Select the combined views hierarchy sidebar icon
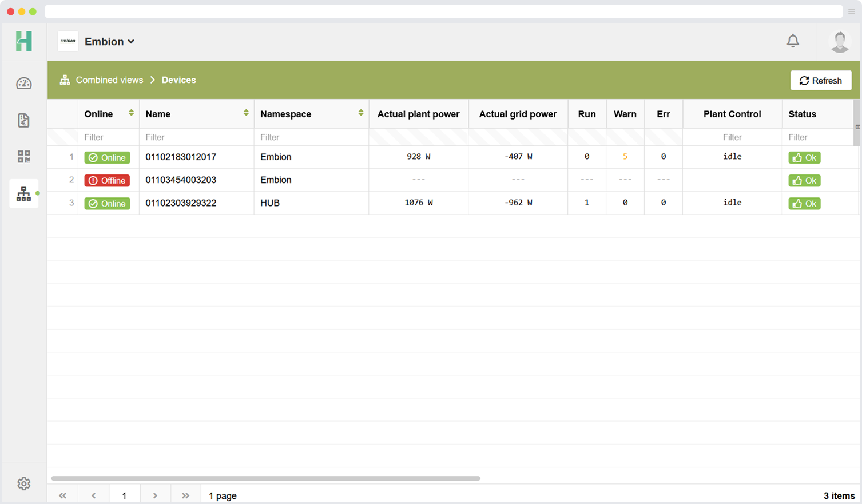Screen dimensions: 862x504 point(23,194)
